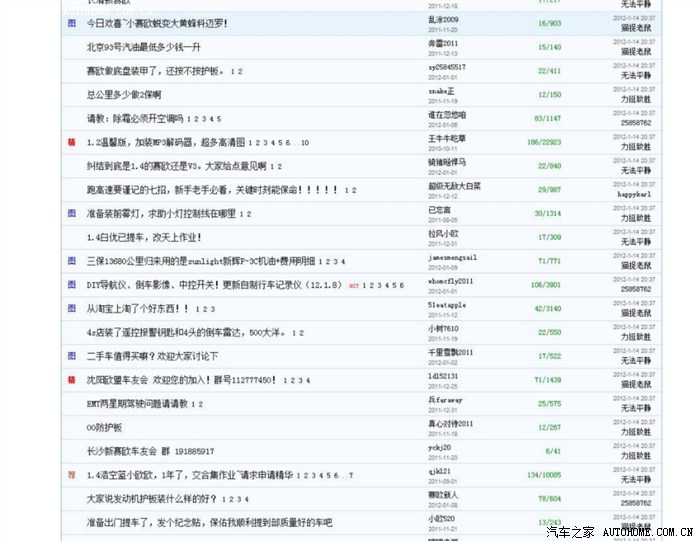This screenshot has height=541, width=700.
Task: Click the 图 icon beside 三保13680公里 thread
Action: point(71,261)
